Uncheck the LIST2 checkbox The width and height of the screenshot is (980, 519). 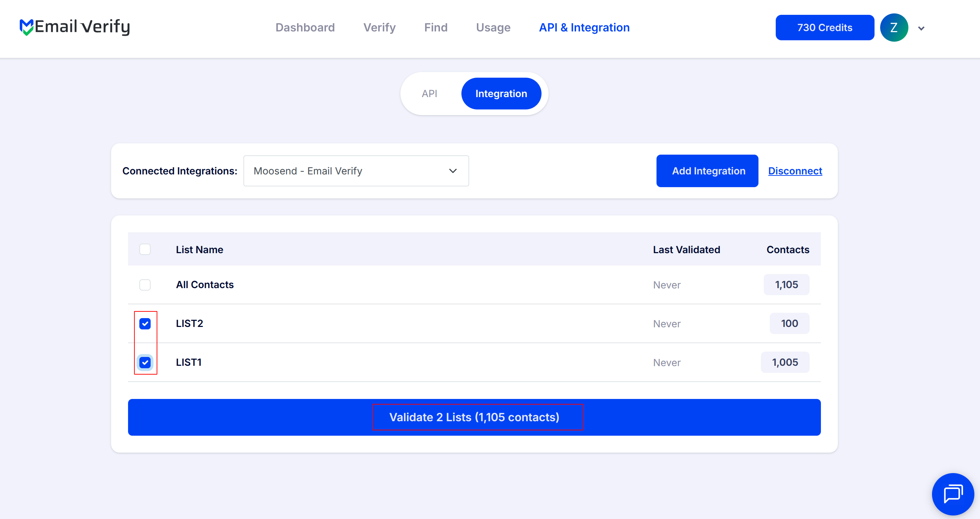click(x=145, y=323)
